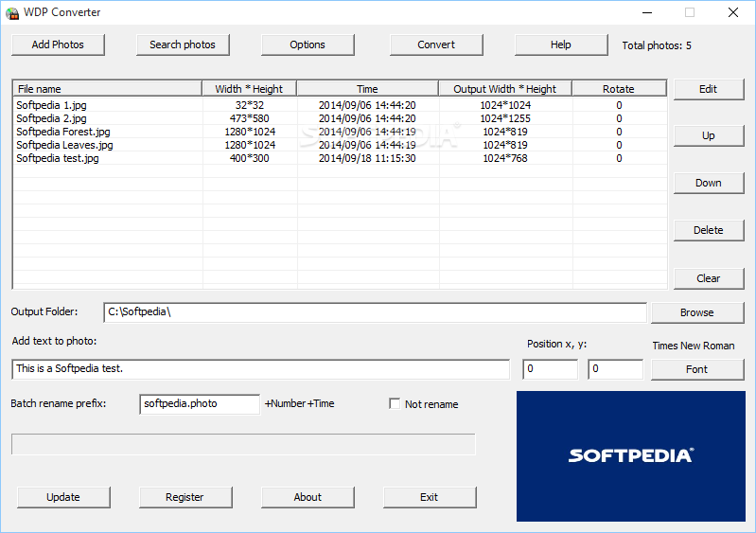Click the Batch rename prefix field

coord(200,403)
